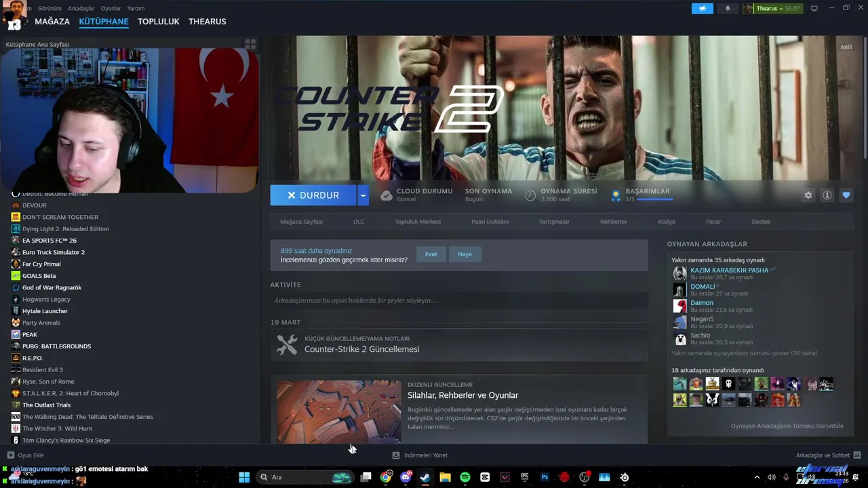The height and width of the screenshot is (488, 868).
Task: Open Topluluk Merkezi
Action: click(x=418, y=222)
